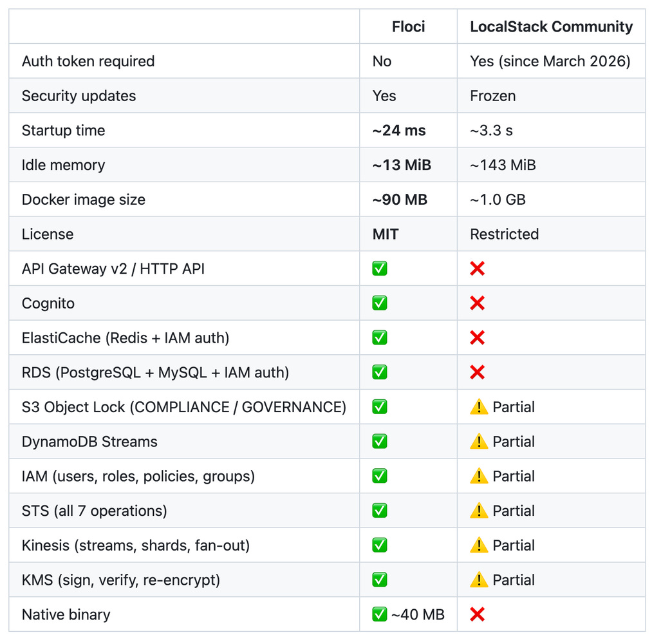This screenshot has height=644, width=652.
Task: Click 'No' in the Auth token row
Action: click(x=382, y=61)
